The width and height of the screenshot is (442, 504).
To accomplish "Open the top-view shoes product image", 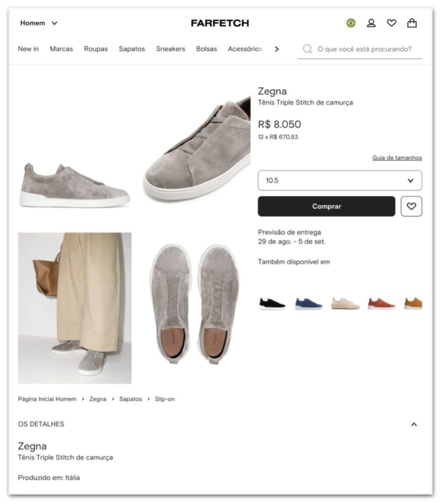I will pos(194,304).
